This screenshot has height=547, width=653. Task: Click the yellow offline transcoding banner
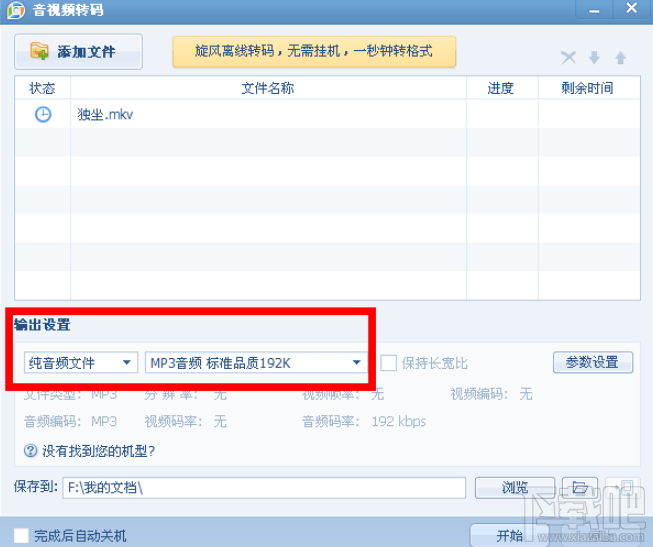(x=314, y=52)
